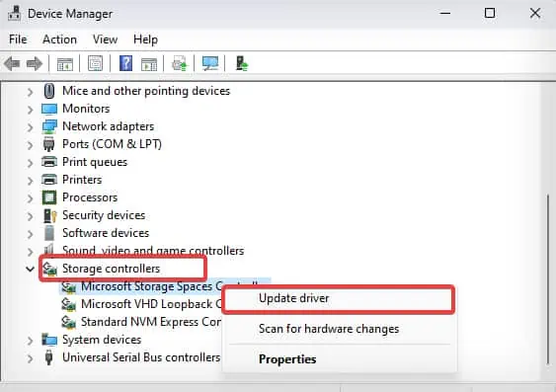
Task: Click the Add legacy hardware toolbar icon
Action: 242,64
